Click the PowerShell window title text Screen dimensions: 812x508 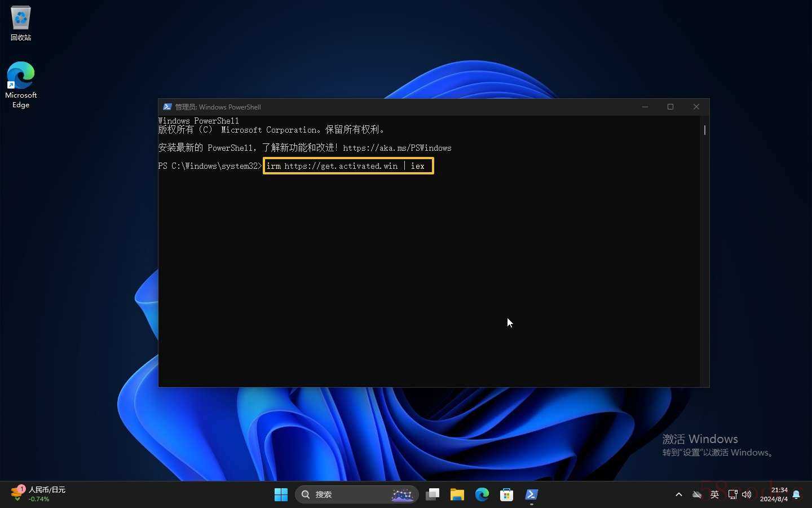pyautogui.click(x=218, y=107)
